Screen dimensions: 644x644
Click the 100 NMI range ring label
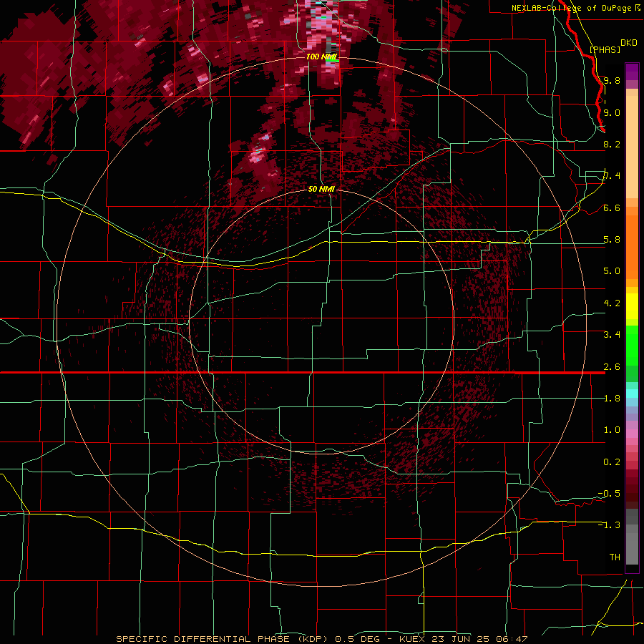[x=321, y=57]
